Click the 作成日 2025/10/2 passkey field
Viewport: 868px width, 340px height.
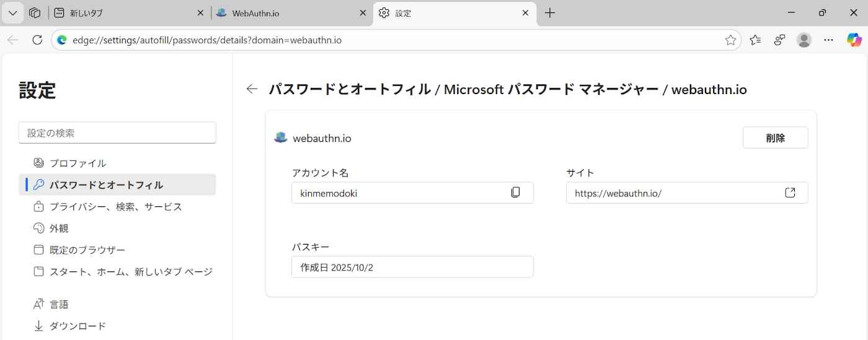(412, 267)
